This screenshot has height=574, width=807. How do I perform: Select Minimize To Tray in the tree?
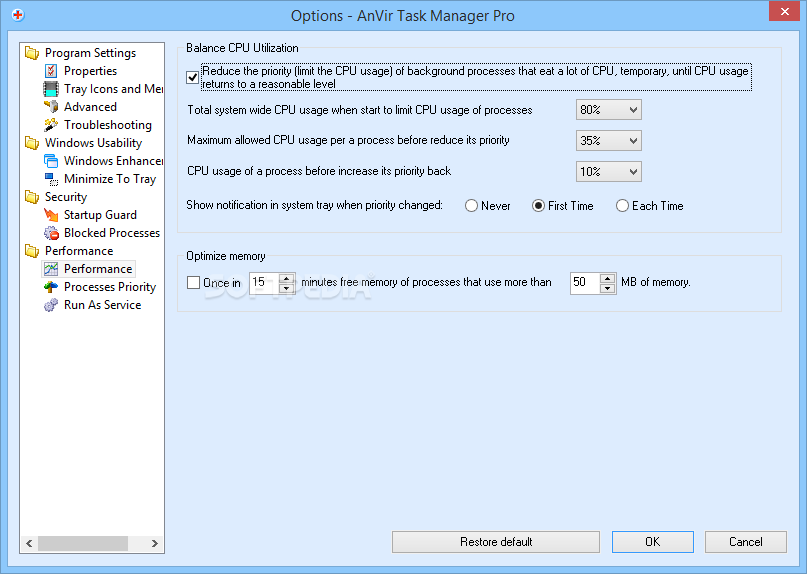pos(110,179)
